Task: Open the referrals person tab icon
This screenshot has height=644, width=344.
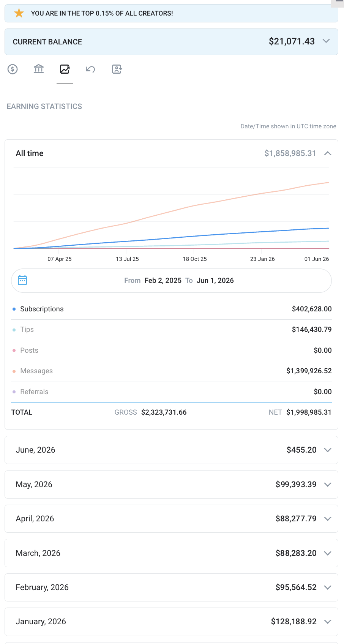Action: coord(117,69)
